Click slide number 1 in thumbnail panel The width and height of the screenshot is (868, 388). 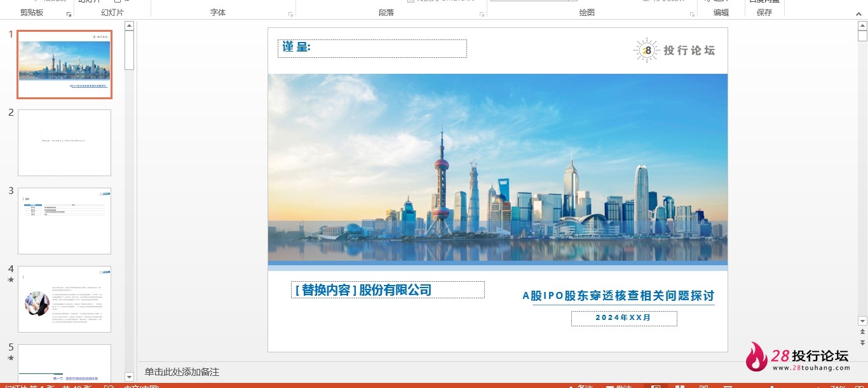point(10,34)
